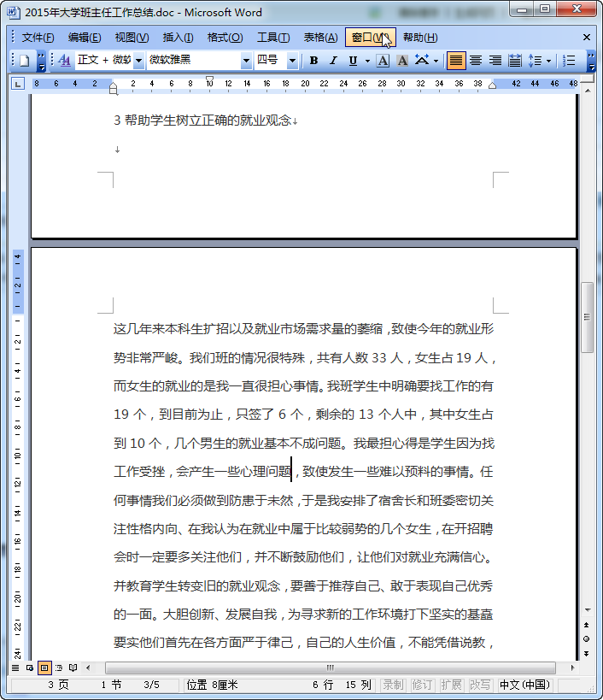Switch to Reading Layout view
This screenshot has height=700, width=603.
pyautogui.click(x=73, y=668)
